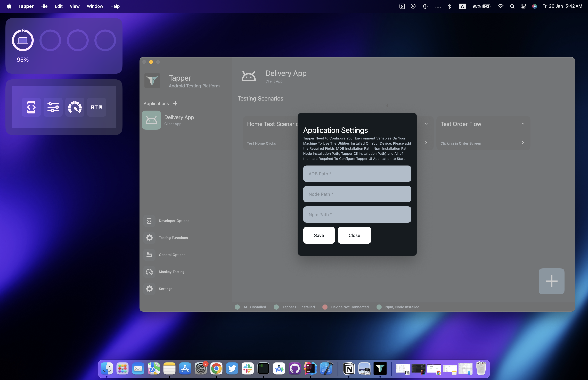Open Tapper app from the Dock
This screenshot has width=588, height=380.
point(380,369)
